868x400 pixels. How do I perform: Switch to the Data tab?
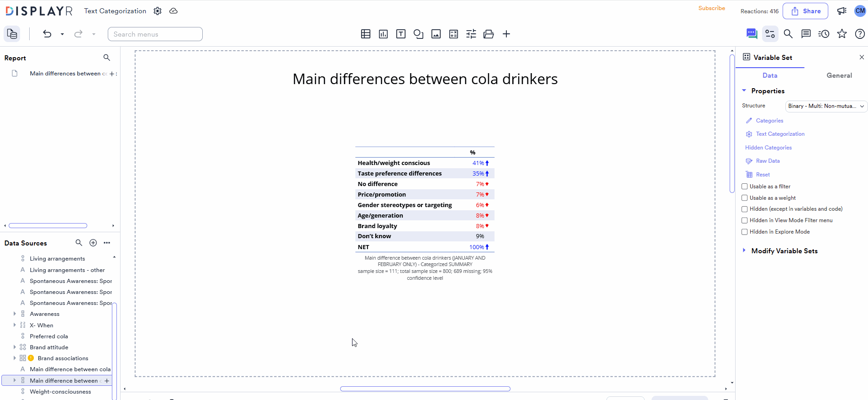[x=770, y=75]
